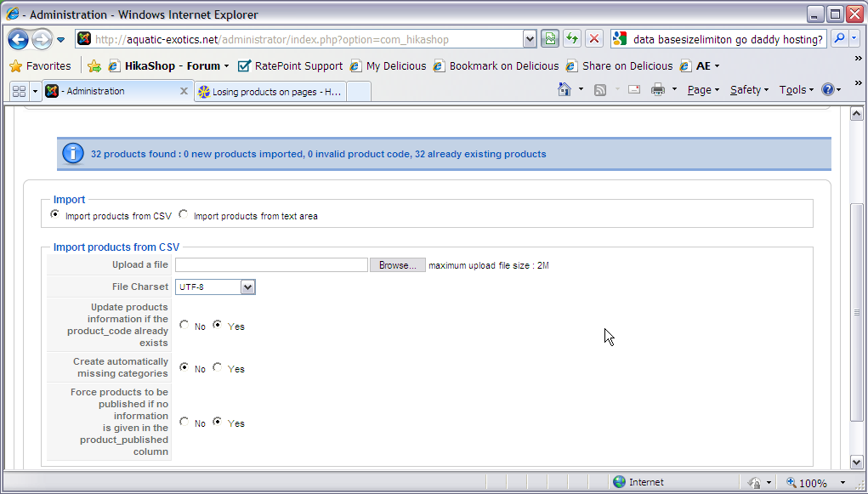Choose No for Create automatically missing categories
Viewport: 868px width, 494px height.
184,367
